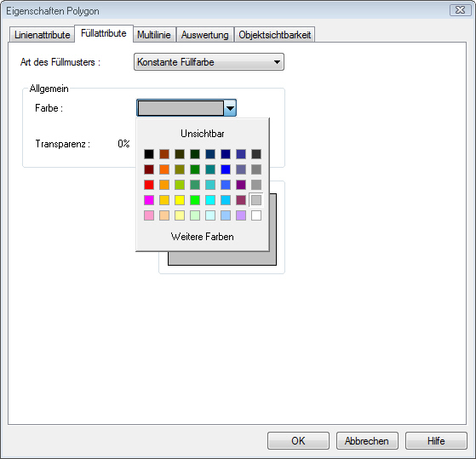Open the Art des Füllmusters dropdown
This screenshot has height=459, width=476.
coord(209,62)
